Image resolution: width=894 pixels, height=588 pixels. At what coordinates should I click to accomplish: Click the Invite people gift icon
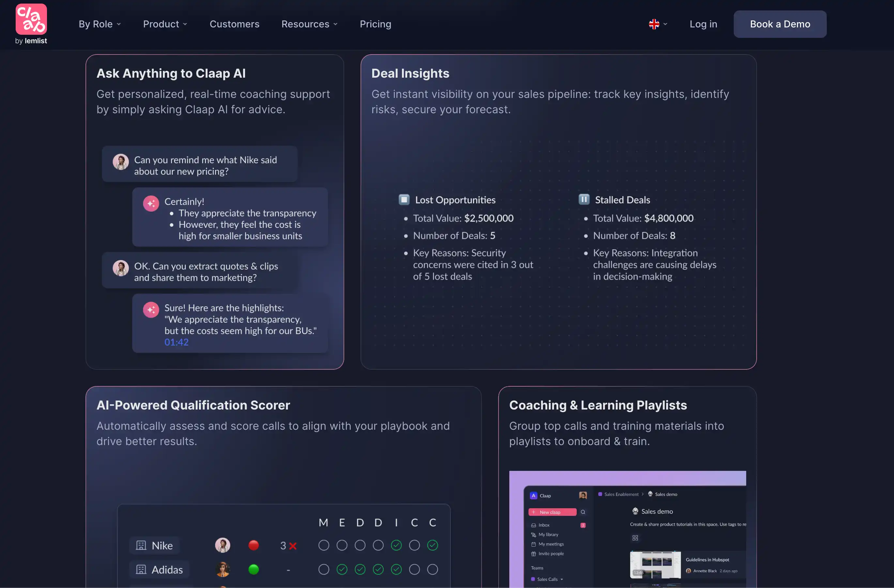point(533,554)
